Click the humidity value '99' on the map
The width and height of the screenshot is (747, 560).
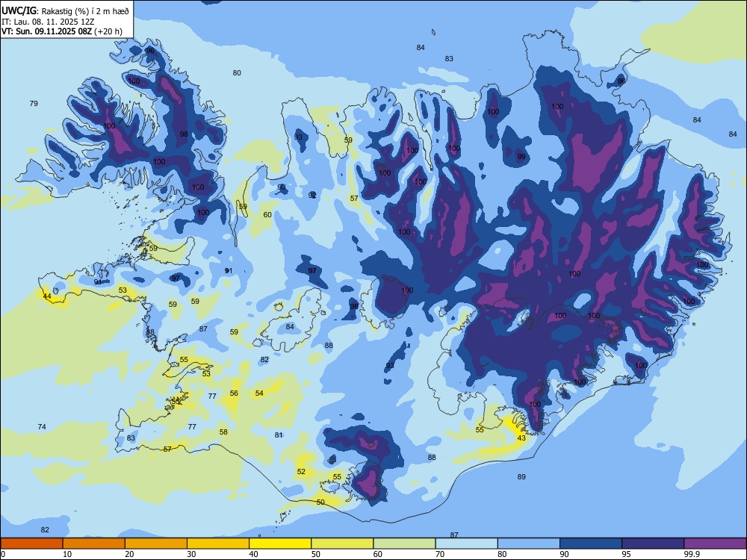(x=521, y=157)
